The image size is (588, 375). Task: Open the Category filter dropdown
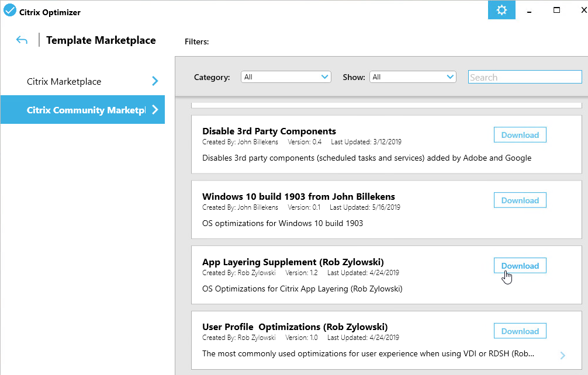(286, 77)
